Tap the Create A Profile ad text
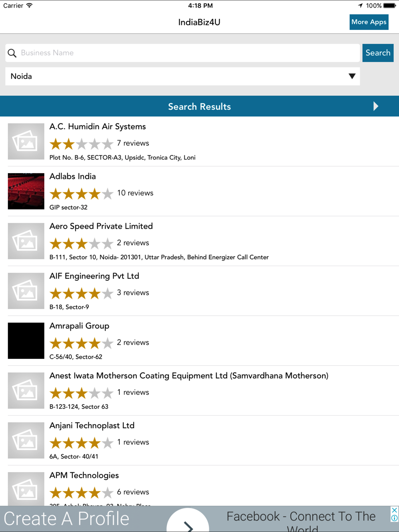The height and width of the screenshot is (532, 399). pos(67,519)
